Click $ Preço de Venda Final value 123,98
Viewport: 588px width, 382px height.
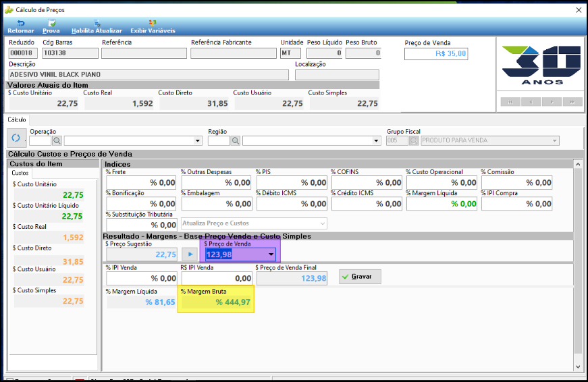tap(292, 278)
